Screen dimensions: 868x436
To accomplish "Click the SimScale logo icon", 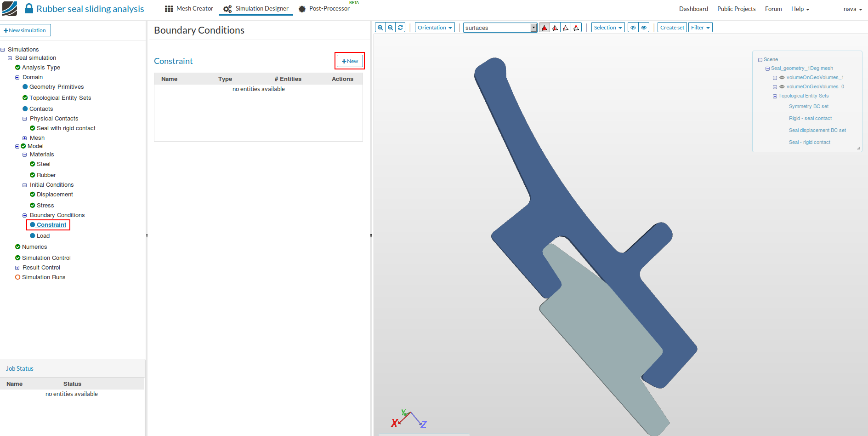I will point(10,9).
